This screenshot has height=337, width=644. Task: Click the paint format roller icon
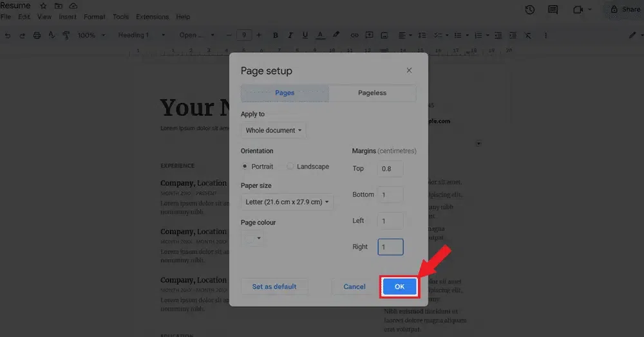[x=66, y=35]
